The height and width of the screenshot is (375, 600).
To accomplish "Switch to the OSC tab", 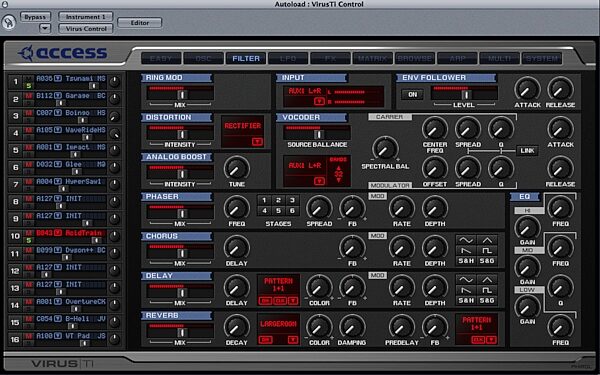I will (204, 59).
